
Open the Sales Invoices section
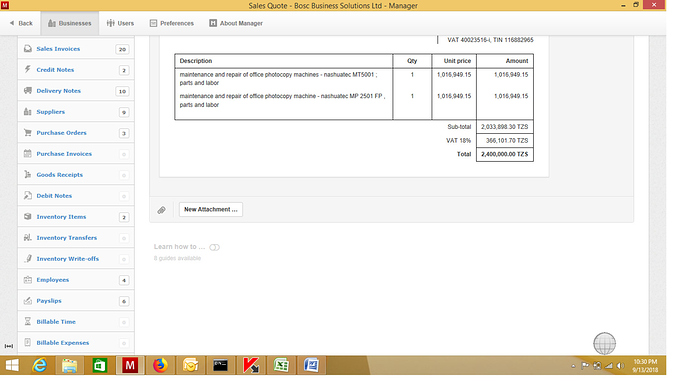[76, 49]
